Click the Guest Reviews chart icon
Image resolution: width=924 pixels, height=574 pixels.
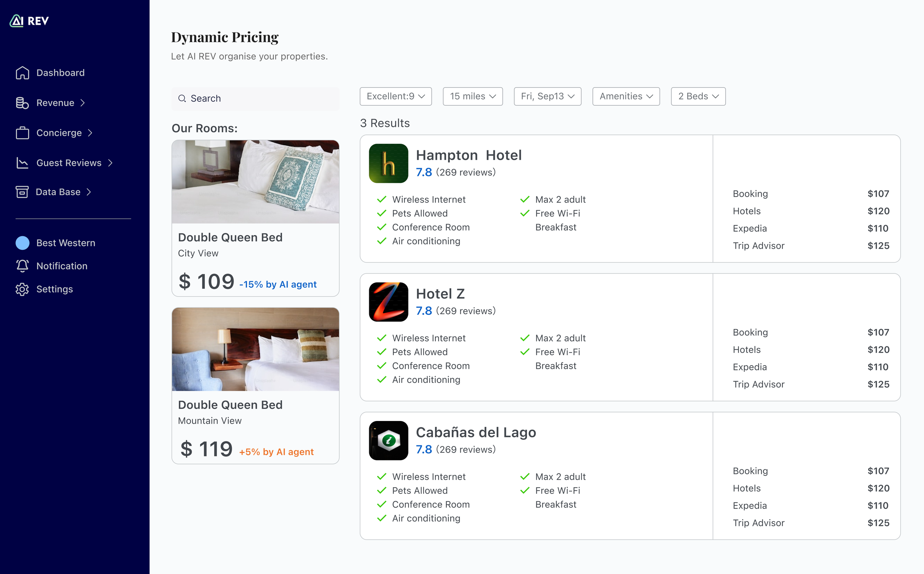(23, 163)
